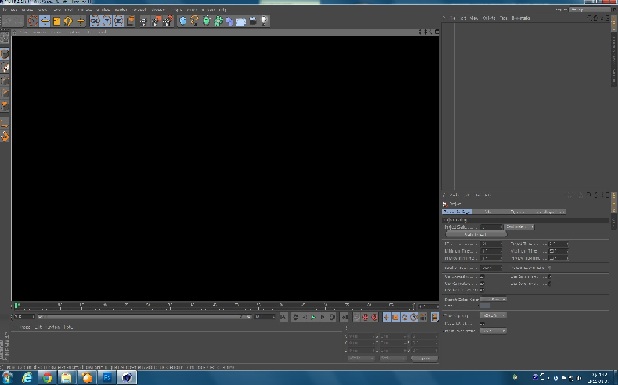Switch to the Dynamics tab
The height and width of the screenshot is (385, 618).
[x=517, y=212]
